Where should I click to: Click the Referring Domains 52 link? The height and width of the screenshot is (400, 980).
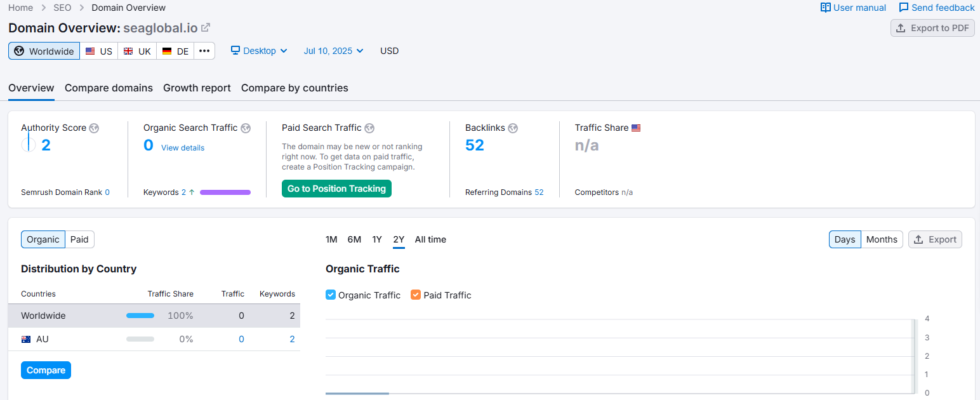[x=539, y=192]
